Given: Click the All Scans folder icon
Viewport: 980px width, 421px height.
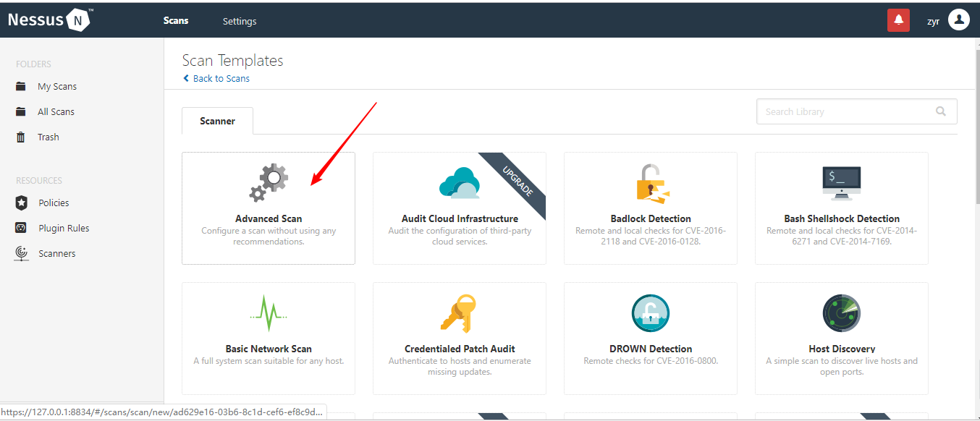Looking at the screenshot, I should 21,111.
